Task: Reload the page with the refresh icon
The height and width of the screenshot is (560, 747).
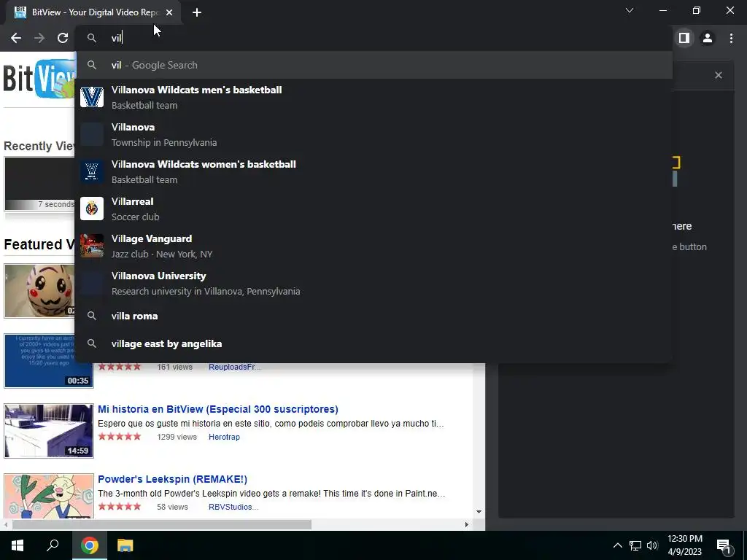Action: coord(63,38)
